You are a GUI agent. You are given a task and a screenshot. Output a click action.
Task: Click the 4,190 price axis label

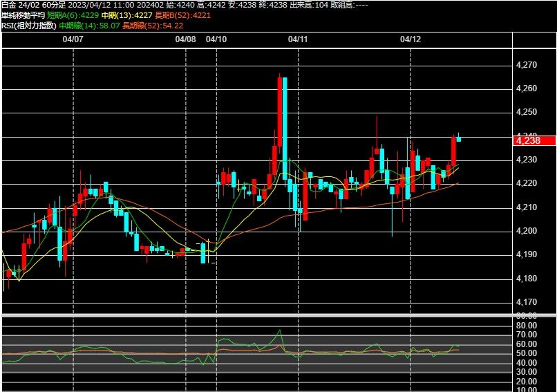[527, 255]
